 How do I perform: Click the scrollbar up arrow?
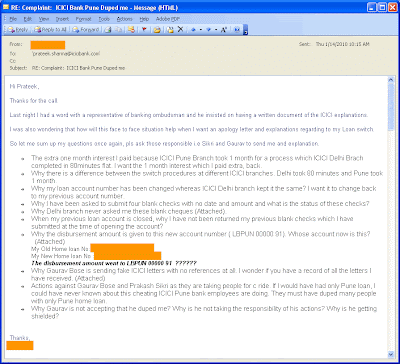point(391,80)
